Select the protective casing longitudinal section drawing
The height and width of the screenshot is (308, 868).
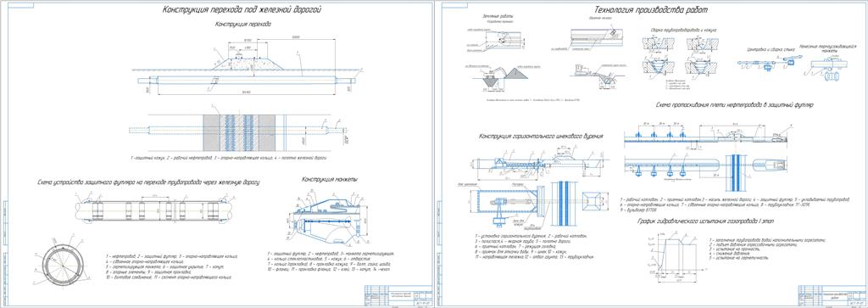pyautogui.click(x=152, y=210)
